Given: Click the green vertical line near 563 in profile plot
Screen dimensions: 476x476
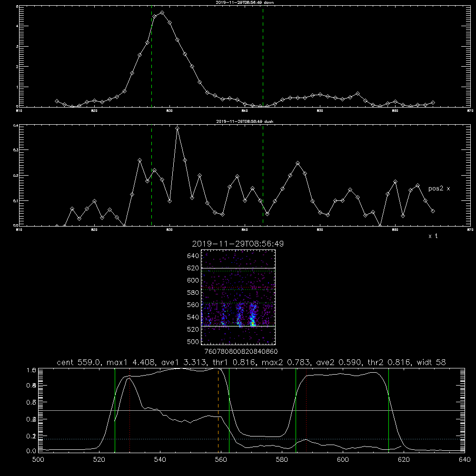Looking at the screenshot, I should click(229, 410).
